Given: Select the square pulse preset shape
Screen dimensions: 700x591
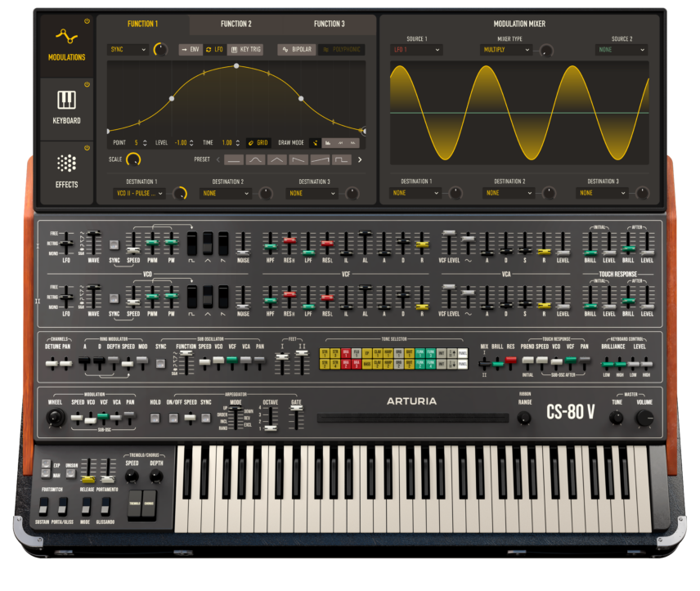Looking at the screenshot, I should tap(341, 159).
